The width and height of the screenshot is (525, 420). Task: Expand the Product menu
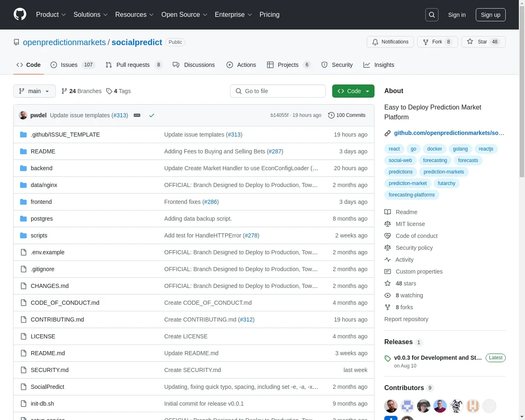coord(51,15)
